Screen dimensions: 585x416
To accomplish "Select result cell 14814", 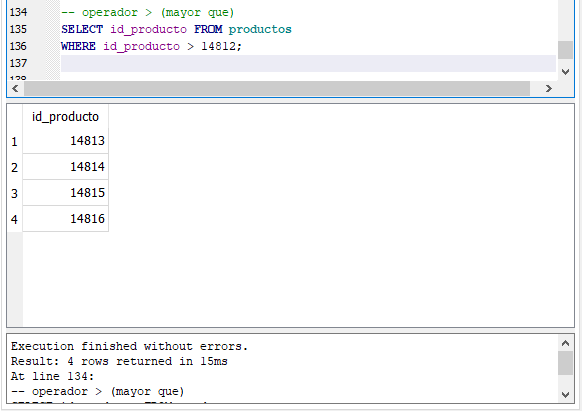I will coord(65,166).
